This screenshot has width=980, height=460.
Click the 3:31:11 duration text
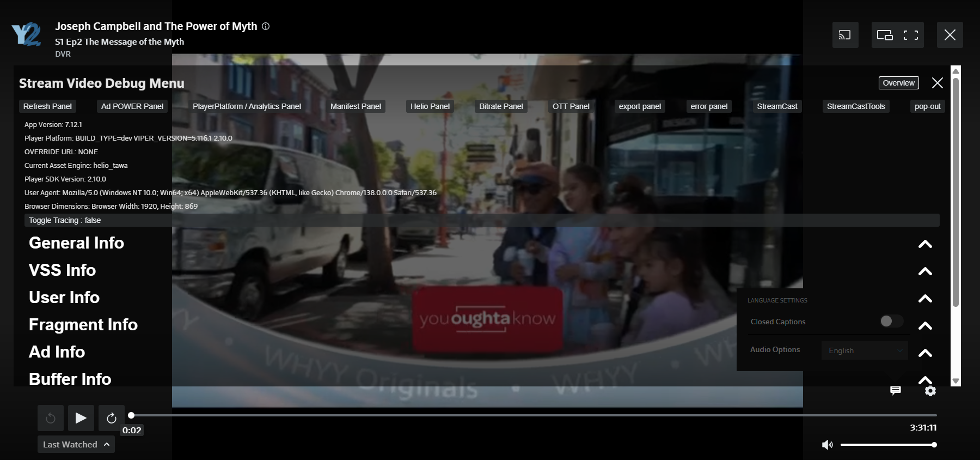[x=923, y=428]
